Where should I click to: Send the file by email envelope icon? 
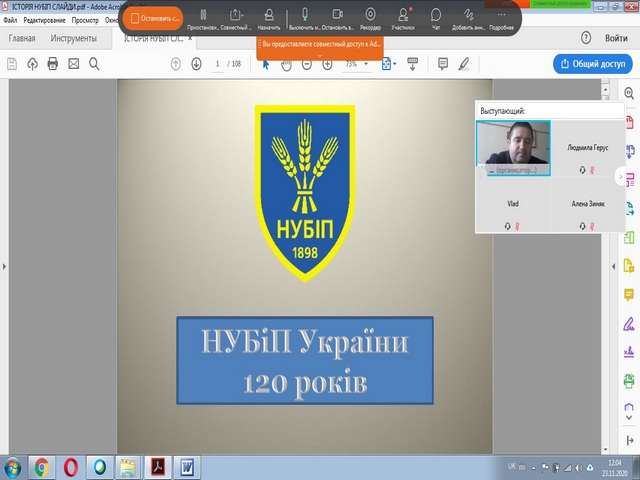73,64
